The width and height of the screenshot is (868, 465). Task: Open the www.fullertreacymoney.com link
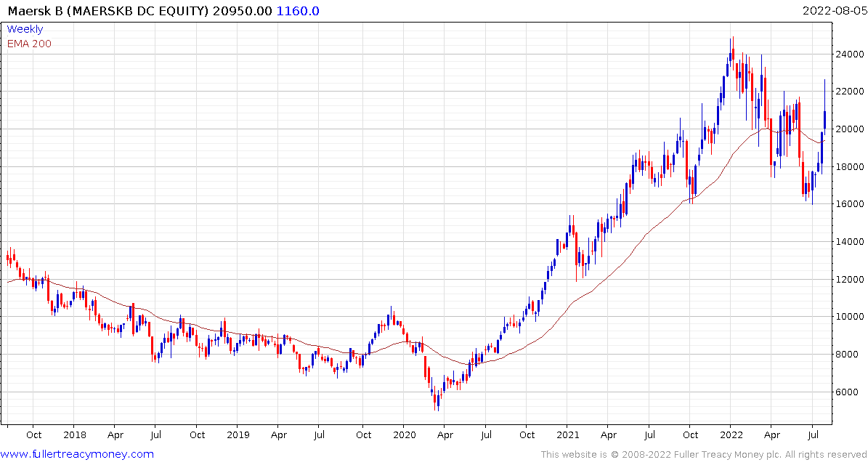77,455
